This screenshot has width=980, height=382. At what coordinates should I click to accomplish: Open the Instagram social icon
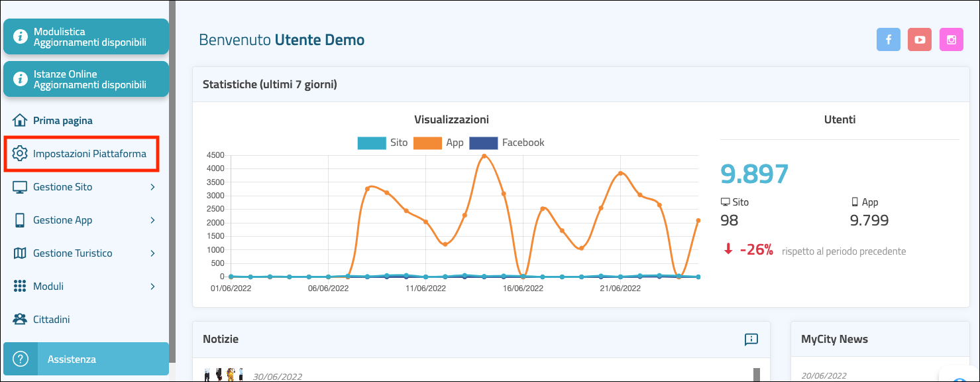[952, 40]
